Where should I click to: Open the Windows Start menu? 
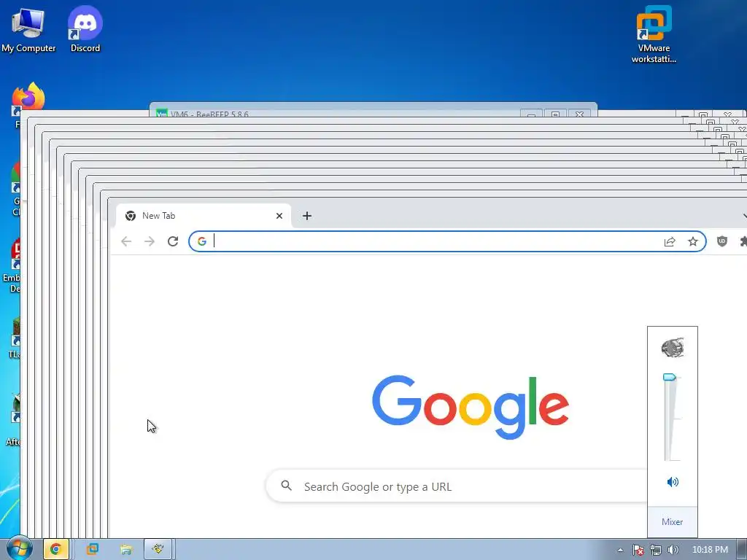(20, 549)
